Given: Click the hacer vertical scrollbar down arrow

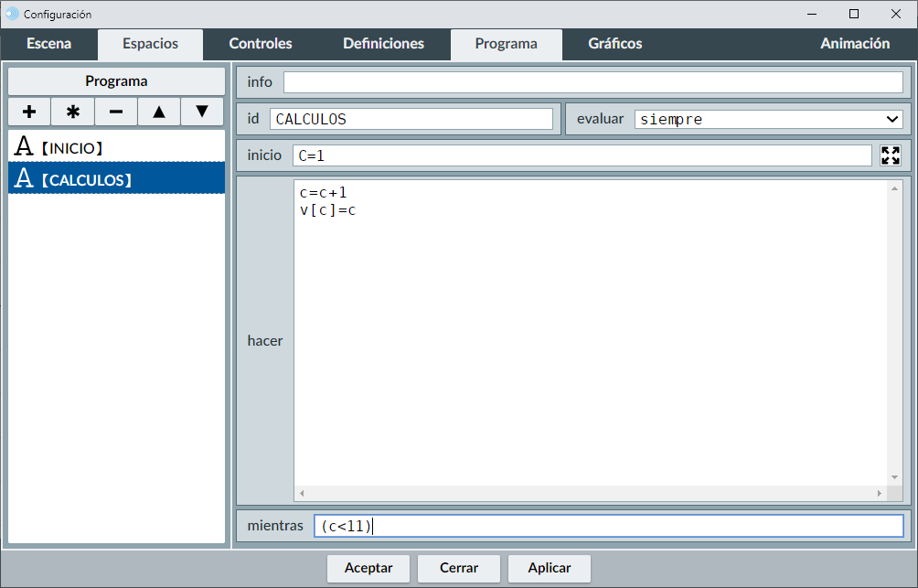Looking at the screenshot, I should pyautogui.click(x=895, y=477).
